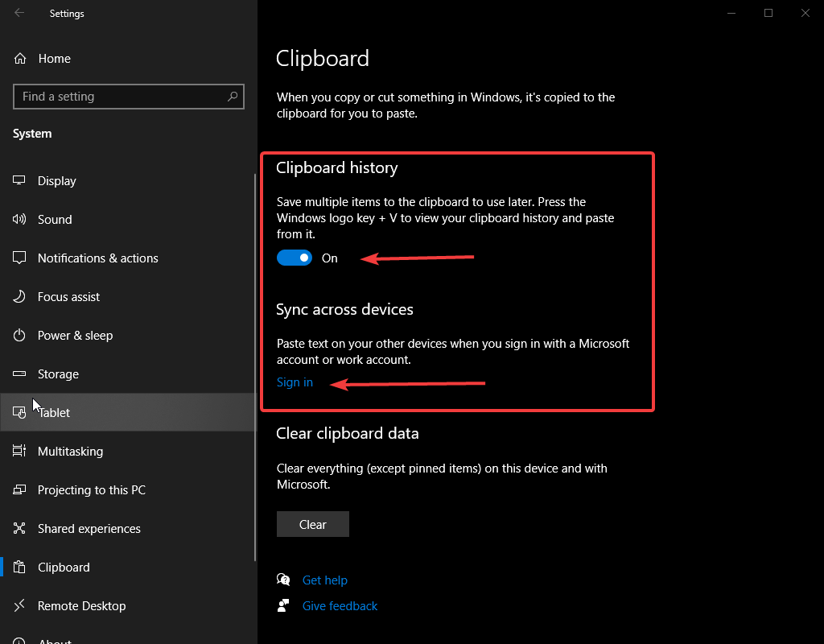Click the Storage drive icon
This screenshot has height=644, width=824.
pyautogui.click(x=19, y=374)
